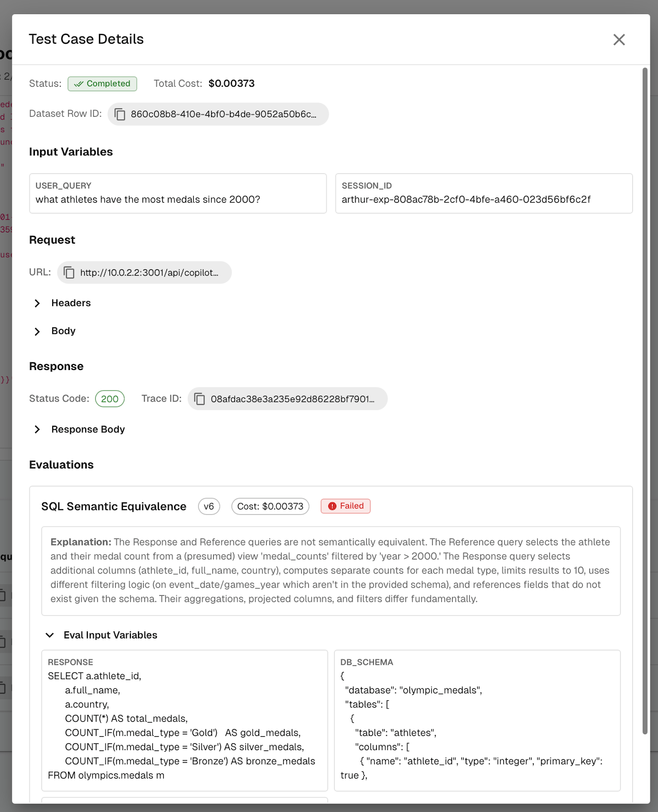Copy the request URL
Image resolution: width=658 pixels, height=812 pixels.
click(69, 273)
